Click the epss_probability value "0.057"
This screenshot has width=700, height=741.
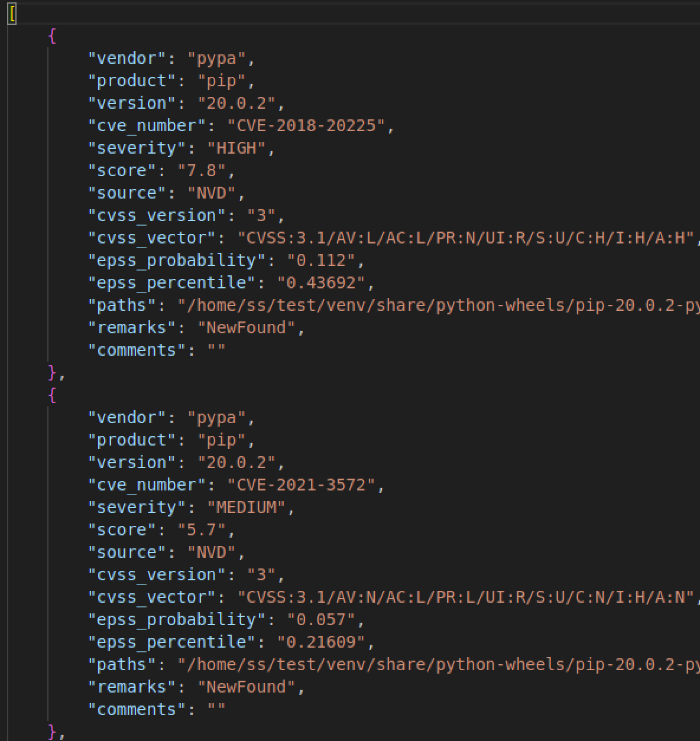pyautogui.click(x=321, y=620)
